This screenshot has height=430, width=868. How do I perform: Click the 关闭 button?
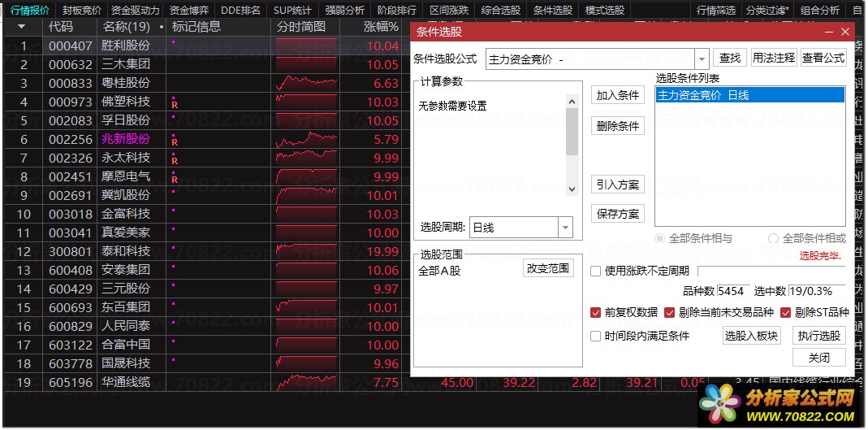point(819,358)
